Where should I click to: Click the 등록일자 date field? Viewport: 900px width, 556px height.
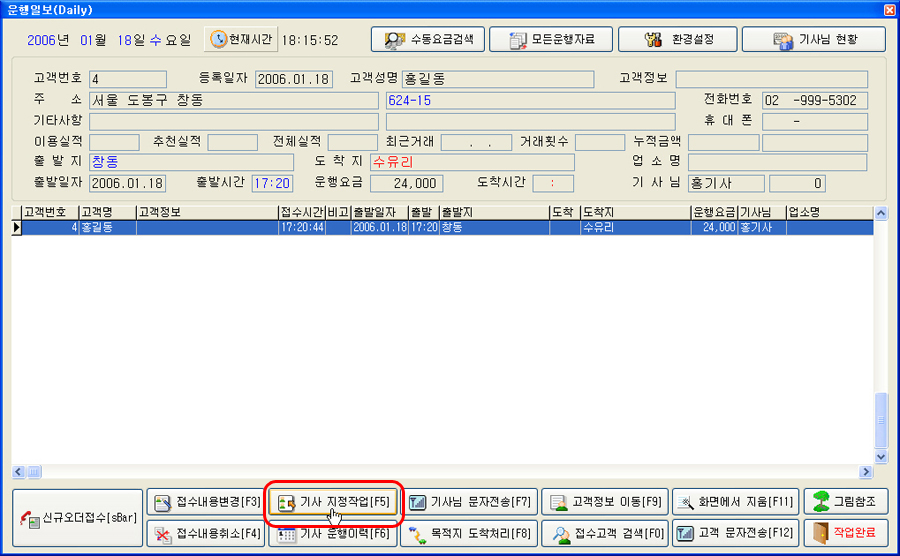tap(294, 79)
